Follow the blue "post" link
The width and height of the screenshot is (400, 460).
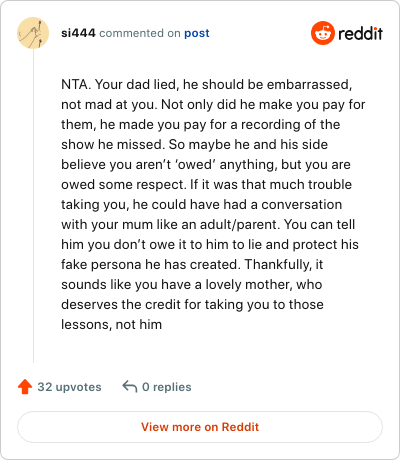pos(197,33)
